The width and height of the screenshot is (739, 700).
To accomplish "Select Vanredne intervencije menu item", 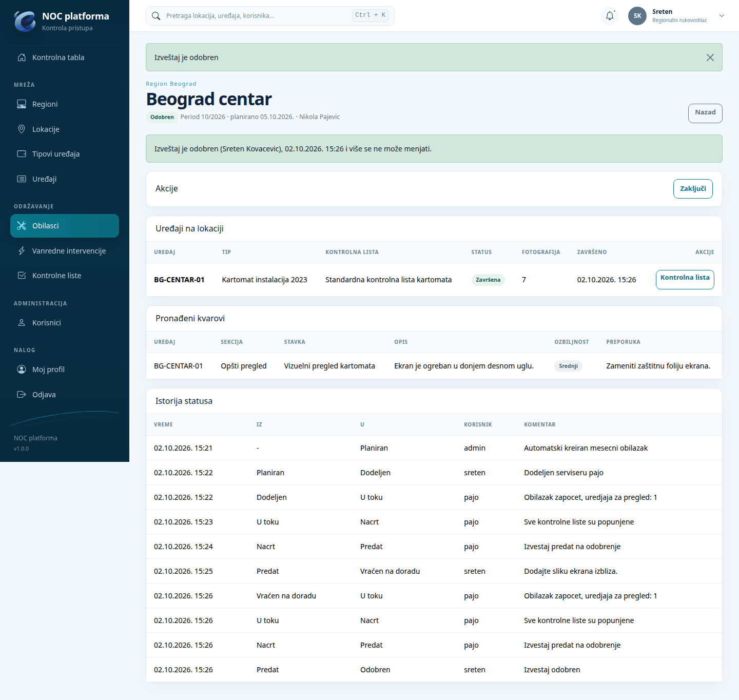I will pyautogui.click(x=65, y=251).
